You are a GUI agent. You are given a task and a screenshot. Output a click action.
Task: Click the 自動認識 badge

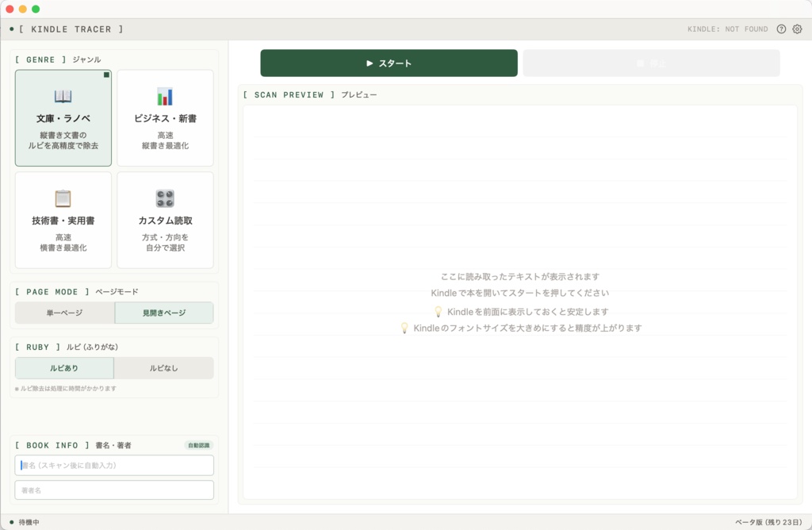(x=199, y=445)
